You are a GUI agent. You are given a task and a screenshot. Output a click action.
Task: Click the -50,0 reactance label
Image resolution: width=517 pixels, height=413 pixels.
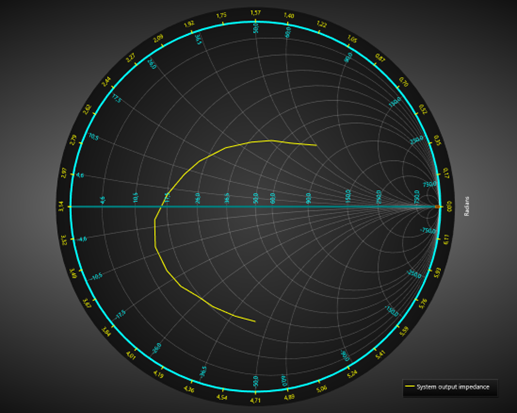tap(256, 382)
